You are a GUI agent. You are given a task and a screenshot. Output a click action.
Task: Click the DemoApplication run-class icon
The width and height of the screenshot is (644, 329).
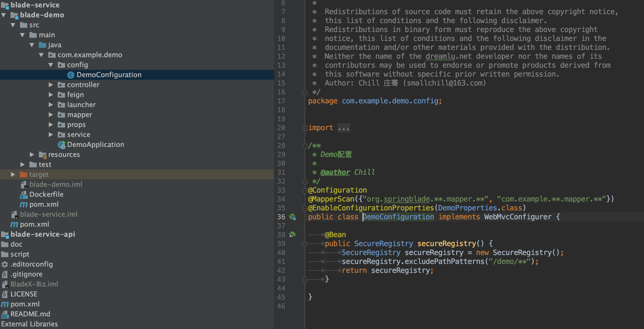pyautogui.click(x=61, y=145)
